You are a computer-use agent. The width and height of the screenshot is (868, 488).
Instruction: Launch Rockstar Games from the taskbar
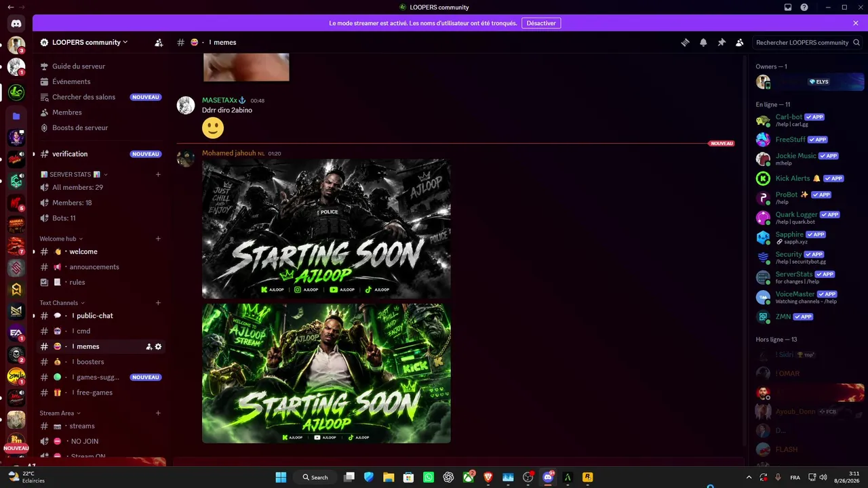pyautogui.click(x=588, y=477)
